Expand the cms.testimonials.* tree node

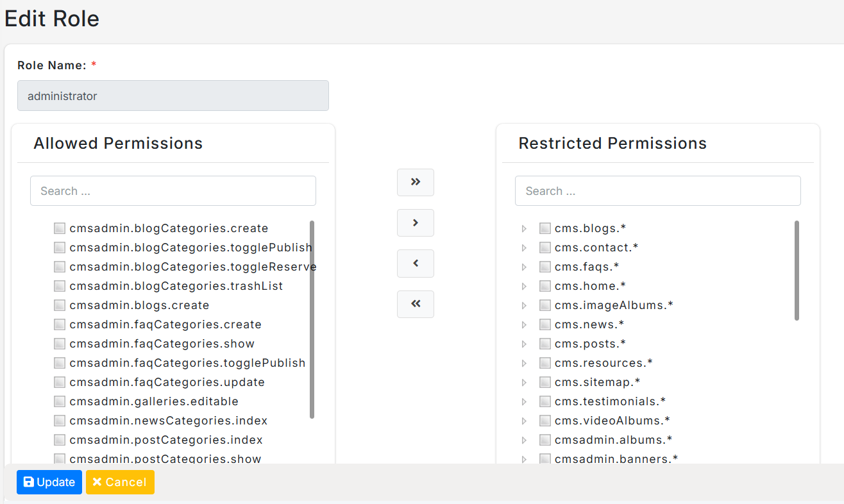pyautogui.click(x=524, y=401)
